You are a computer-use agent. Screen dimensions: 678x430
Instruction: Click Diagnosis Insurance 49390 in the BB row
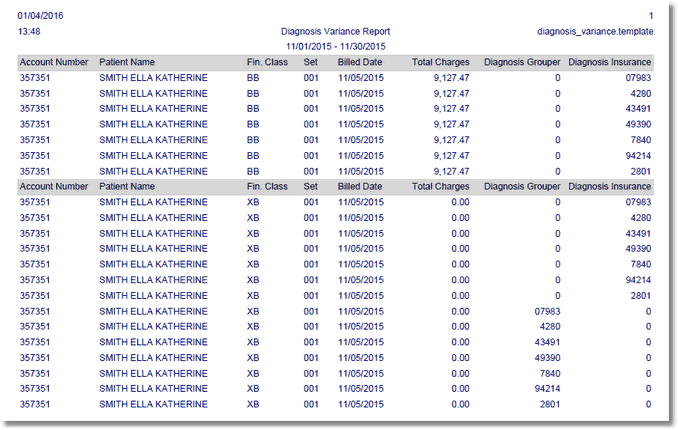tap(638, 124)
